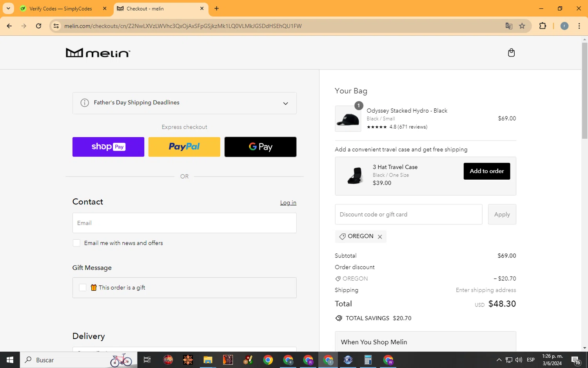Open the tab search dropdown arrow
Screen dimensions: 588x368
click(x=8, y=9)
